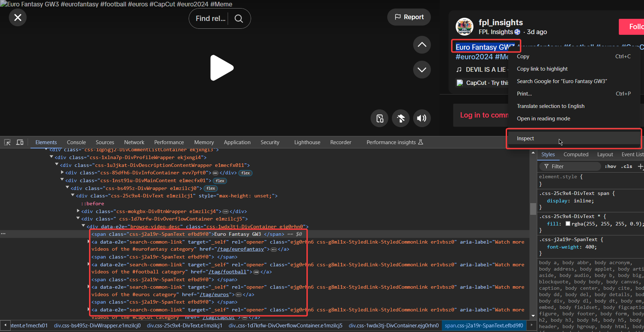
Task: Select the inspect element cursor icon in DevTools
Action: 7,142
